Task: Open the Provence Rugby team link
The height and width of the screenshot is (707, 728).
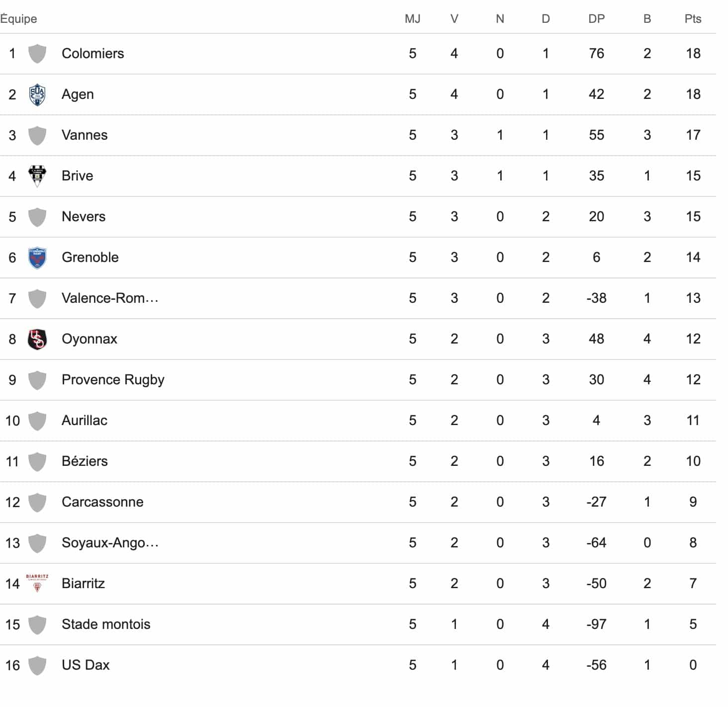Action: coord(113,380)
